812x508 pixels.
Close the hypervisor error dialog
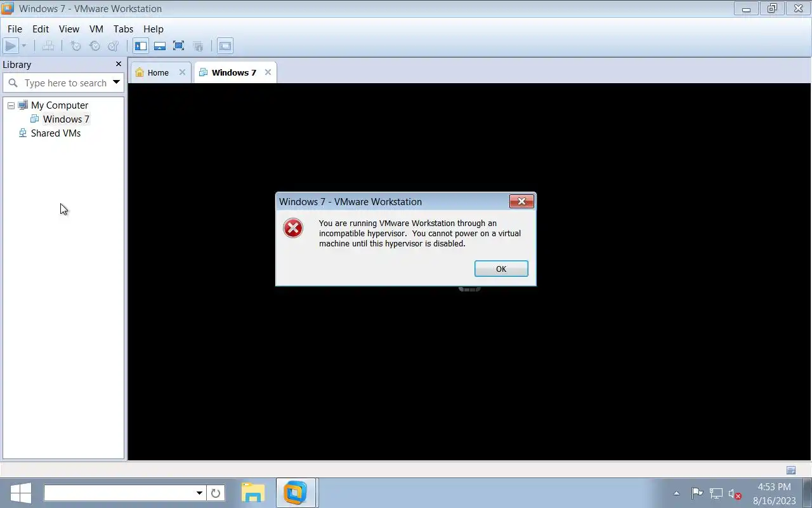tap(521, 201)
